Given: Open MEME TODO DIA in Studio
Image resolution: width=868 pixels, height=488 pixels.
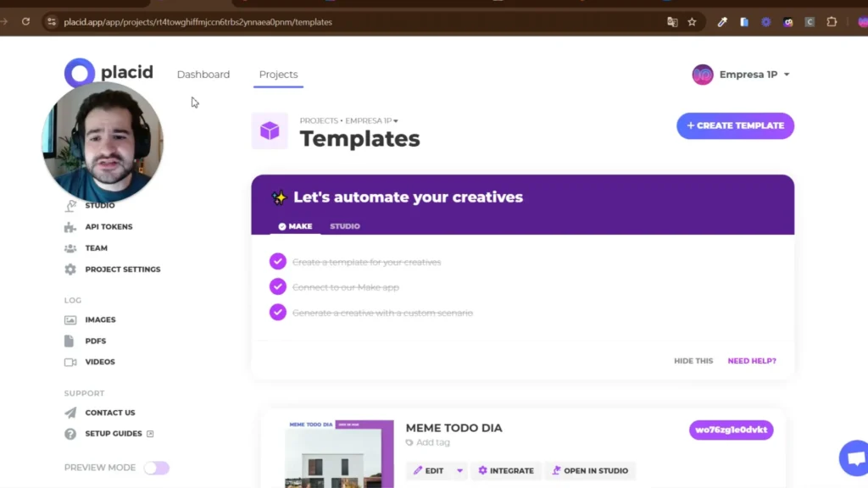Looking at the screenshot, I should pos(590,471).
